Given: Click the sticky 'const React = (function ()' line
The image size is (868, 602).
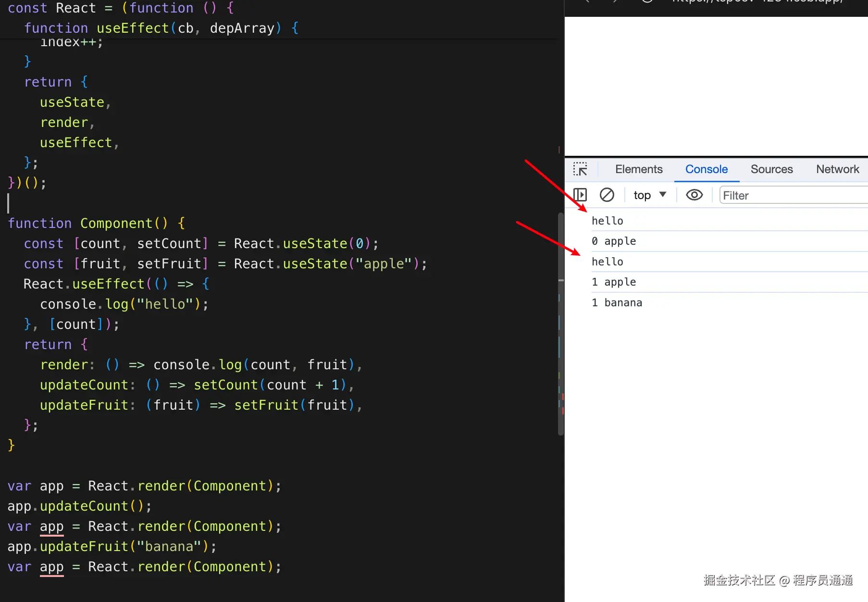Looking at the screenshot, I should (121, 7).
